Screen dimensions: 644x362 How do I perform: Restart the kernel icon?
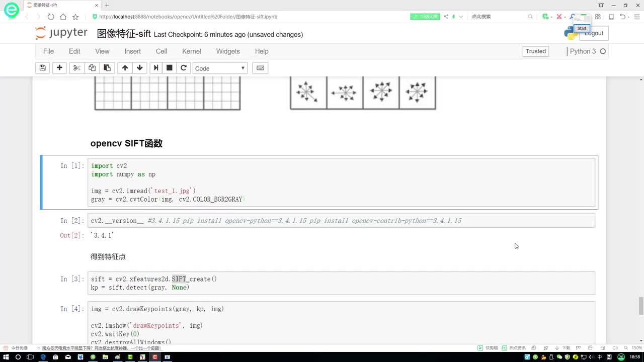click(184, 68)
